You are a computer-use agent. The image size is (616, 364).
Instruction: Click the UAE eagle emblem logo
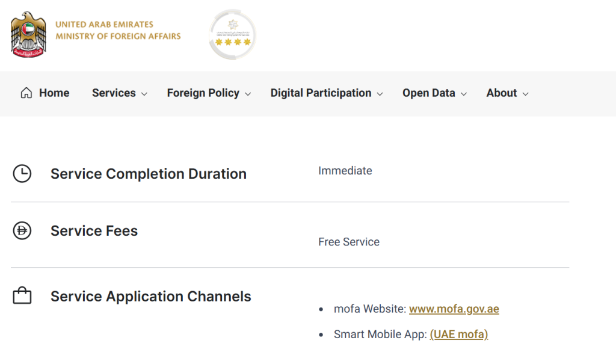point(28,34)
